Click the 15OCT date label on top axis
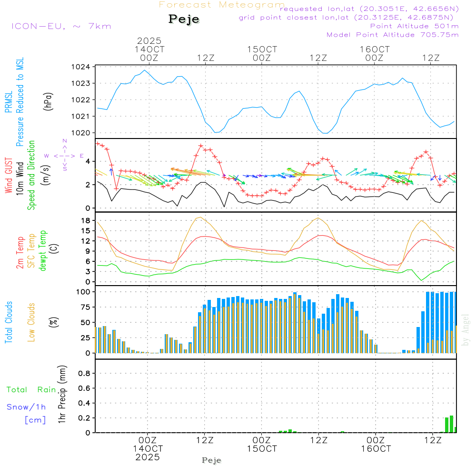 pyautogui.click(x=262, y=50)
